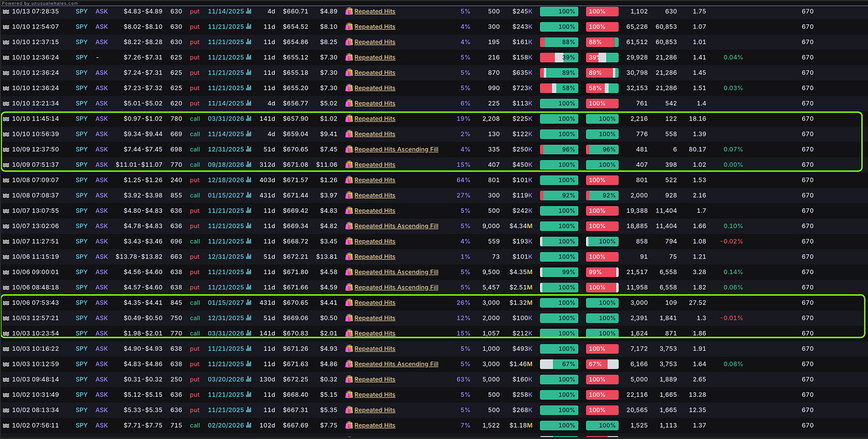Click the 27.52 ratio value
This screenshot has height=439, width=868.
(x=696, y=303)
